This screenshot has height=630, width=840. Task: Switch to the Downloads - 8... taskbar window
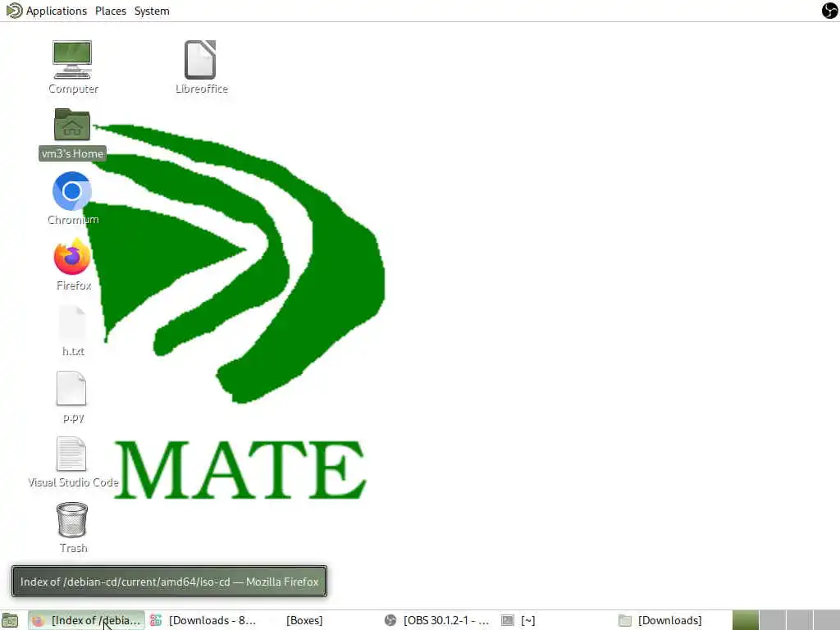[203, 620]
